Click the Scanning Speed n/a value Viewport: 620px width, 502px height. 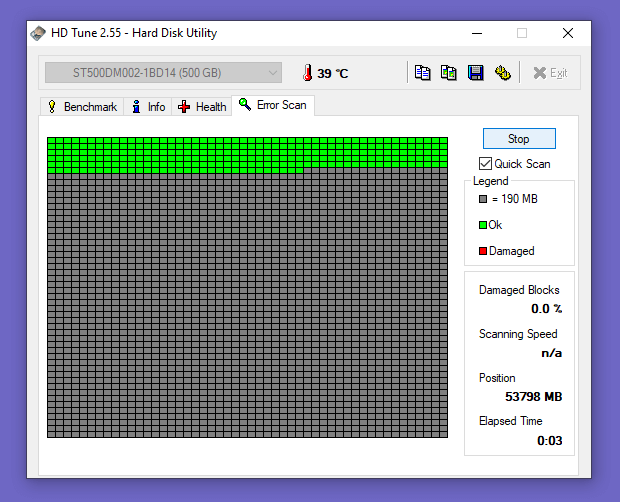click(x=552, y=353)
